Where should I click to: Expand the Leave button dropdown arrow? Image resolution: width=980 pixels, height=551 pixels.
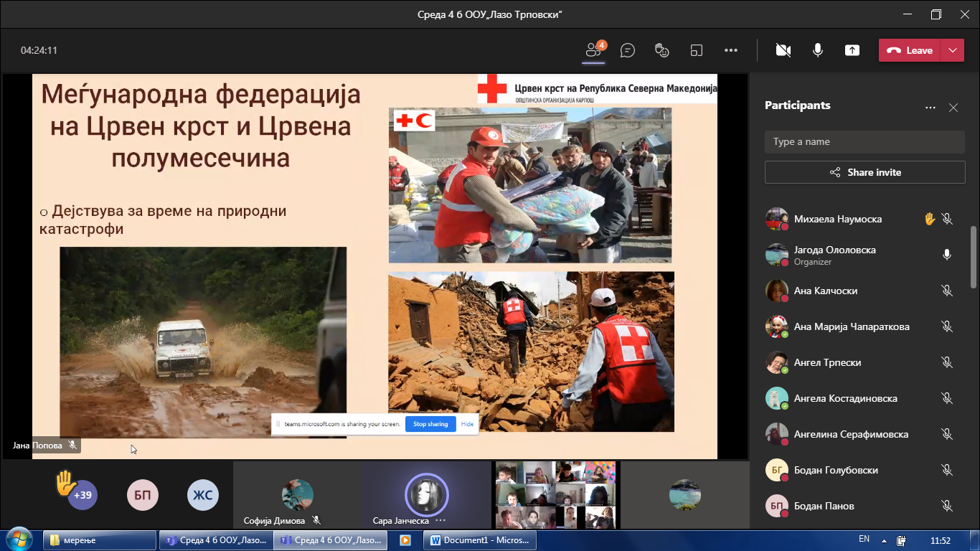click(952, 50)
